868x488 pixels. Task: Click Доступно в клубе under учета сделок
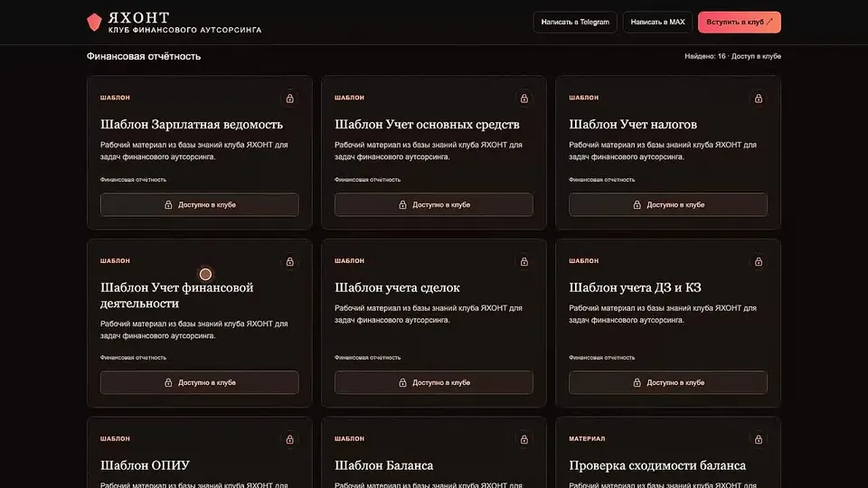433,382
